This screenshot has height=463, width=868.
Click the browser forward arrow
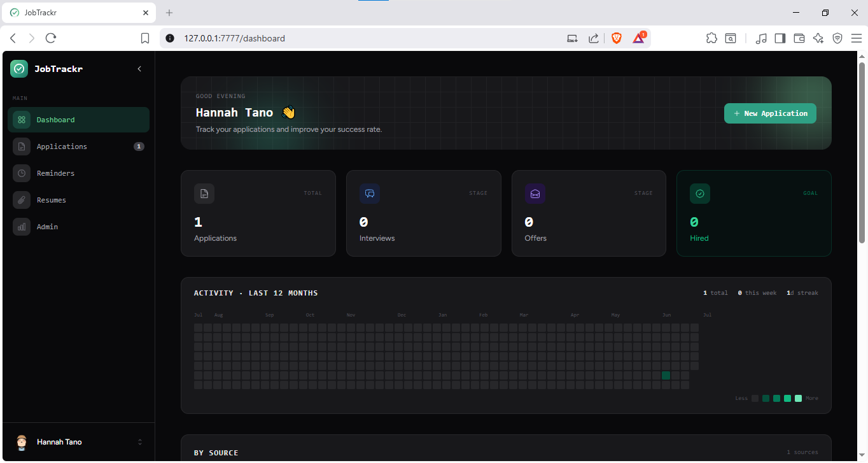(32, 38)
